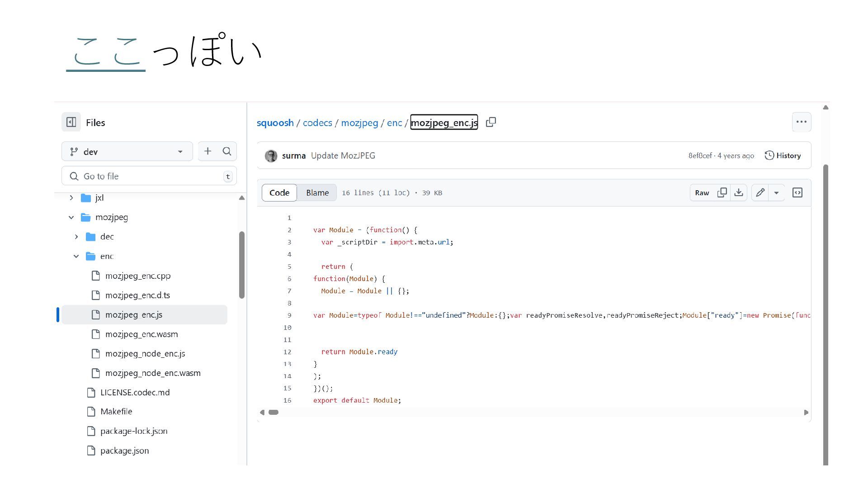Switch to Blame view tab
This screenshot has height=488, width=868.
[317, 192]
